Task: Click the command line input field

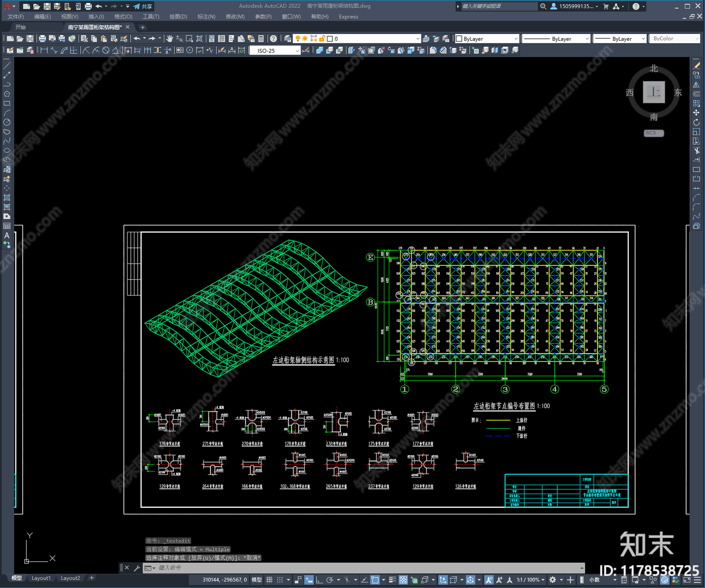Action: pyautogui.click(x=364, y=568)
